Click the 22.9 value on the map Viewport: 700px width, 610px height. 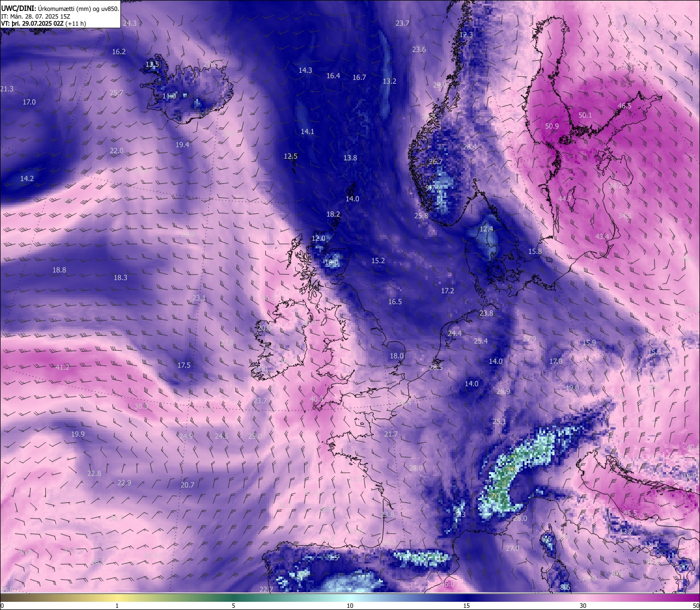coord(124,483)
